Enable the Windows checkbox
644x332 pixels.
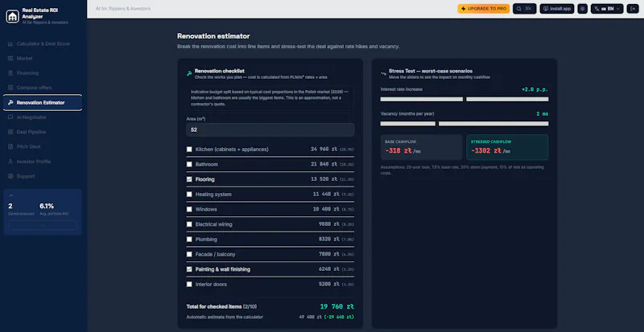click(x=189, y=209)
